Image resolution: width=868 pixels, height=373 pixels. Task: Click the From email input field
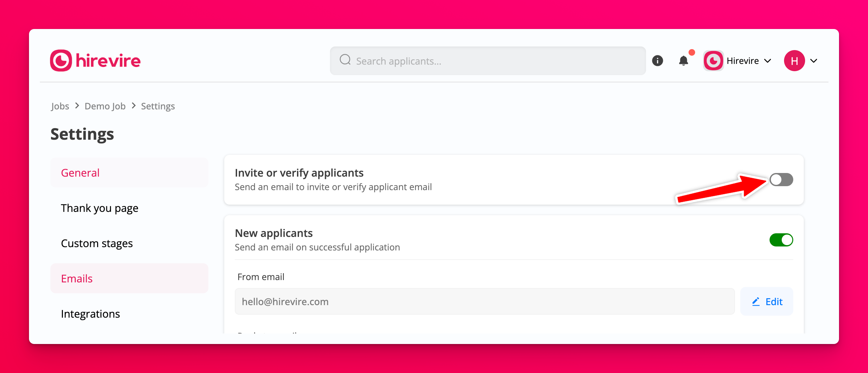point(484,301)
